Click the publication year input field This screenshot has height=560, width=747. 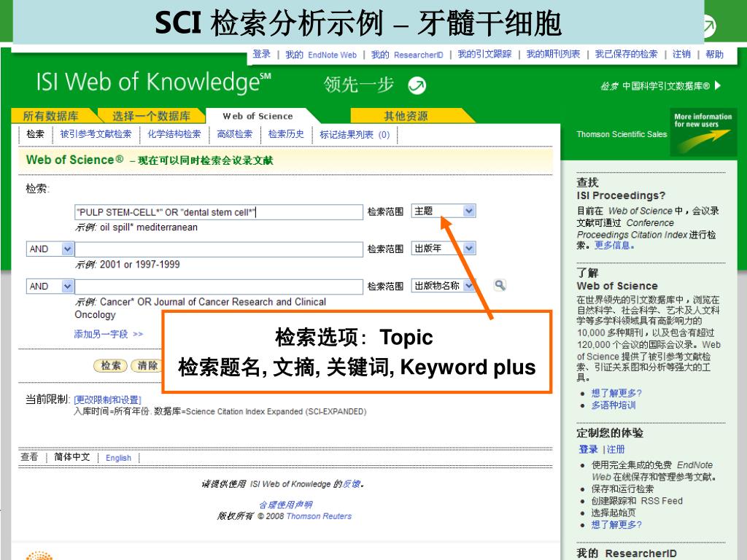[219, 249]
